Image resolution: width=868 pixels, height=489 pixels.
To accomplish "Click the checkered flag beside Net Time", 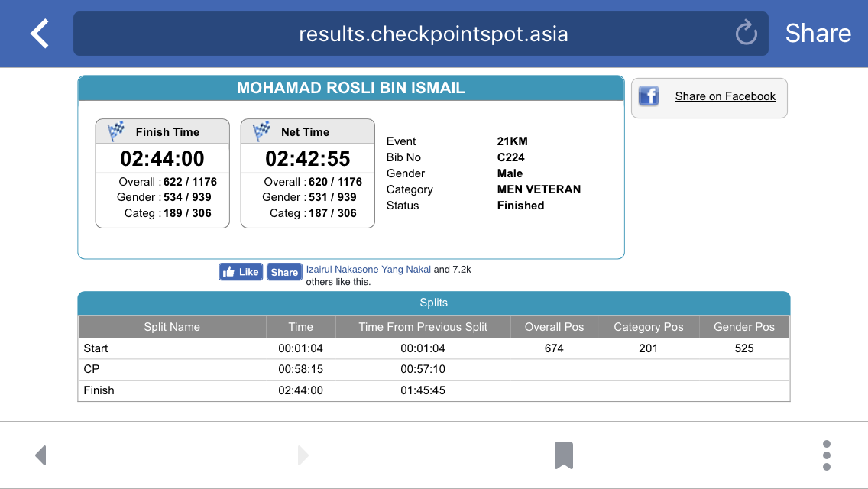I will coord(261,131).
